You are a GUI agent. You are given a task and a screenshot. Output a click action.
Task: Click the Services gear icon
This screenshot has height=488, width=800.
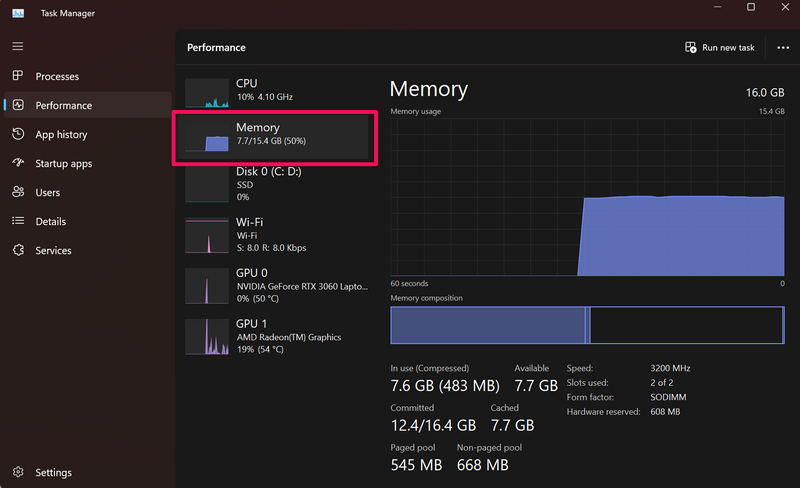18,250
